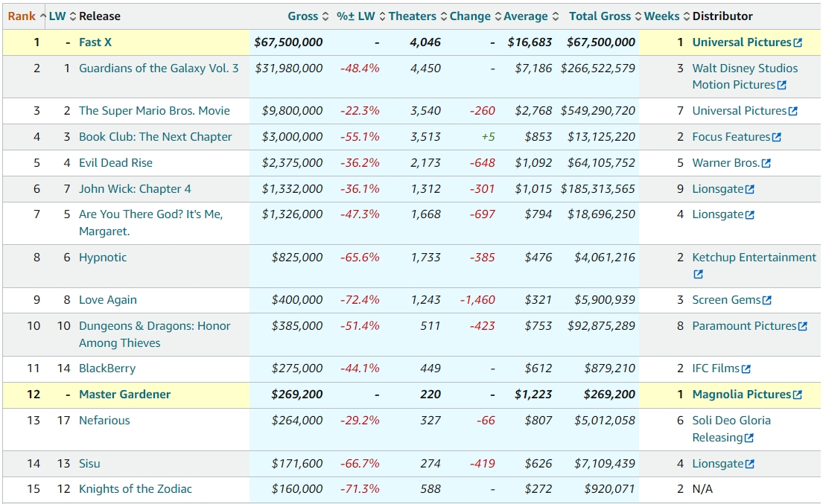Select the $7,109,439 total gross value
The height and width of the screenshot is (504, 823).
[605, 464]
